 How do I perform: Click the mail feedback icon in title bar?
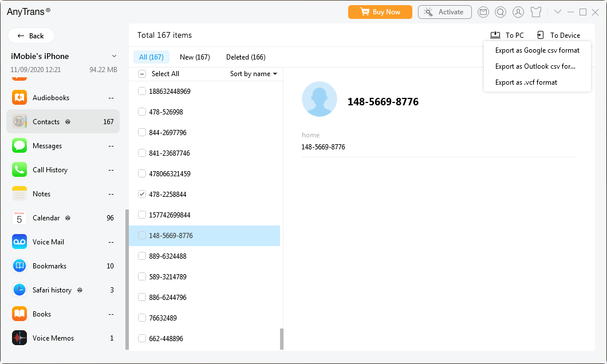tap(483, 12)
